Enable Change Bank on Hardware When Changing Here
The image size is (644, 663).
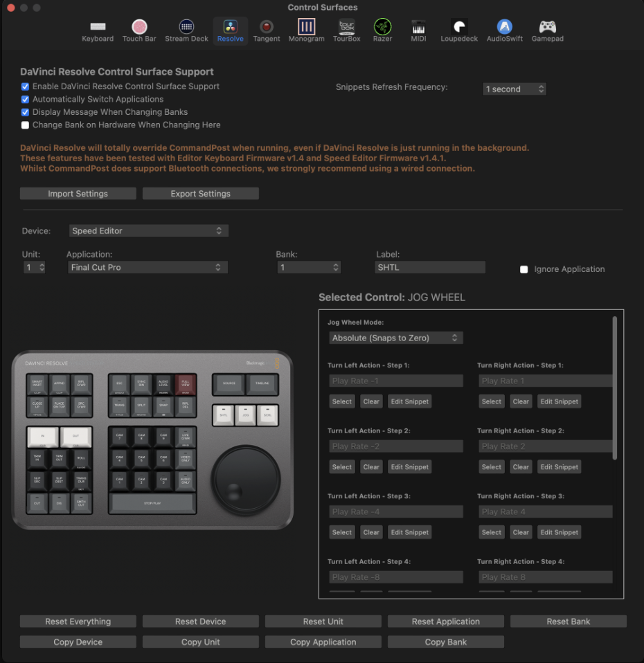point(25,125)
